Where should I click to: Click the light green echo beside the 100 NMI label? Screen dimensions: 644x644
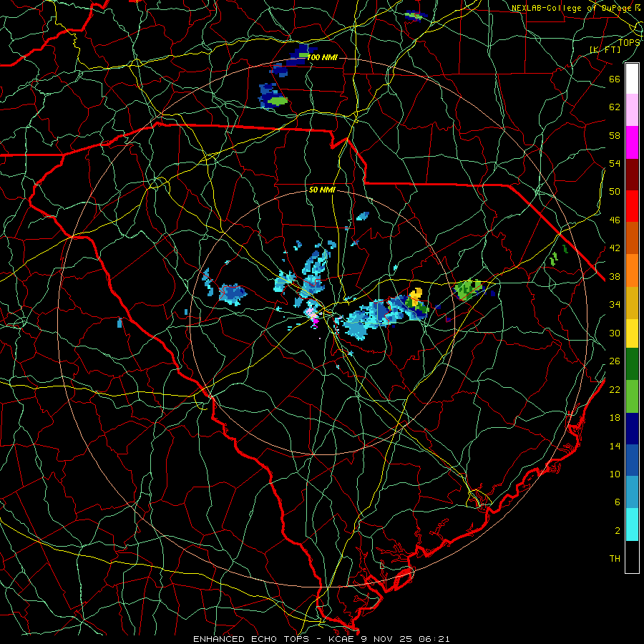pyautogui.click(x=303, y=55)
